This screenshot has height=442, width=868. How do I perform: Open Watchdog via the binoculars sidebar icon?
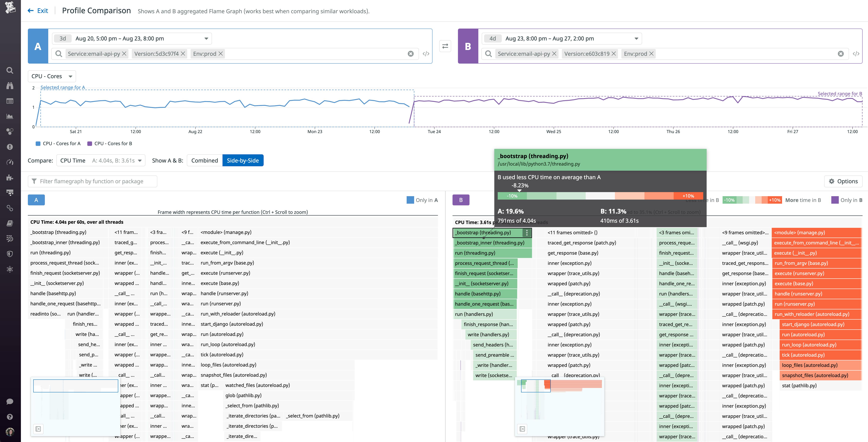click(x=10, y=86)
